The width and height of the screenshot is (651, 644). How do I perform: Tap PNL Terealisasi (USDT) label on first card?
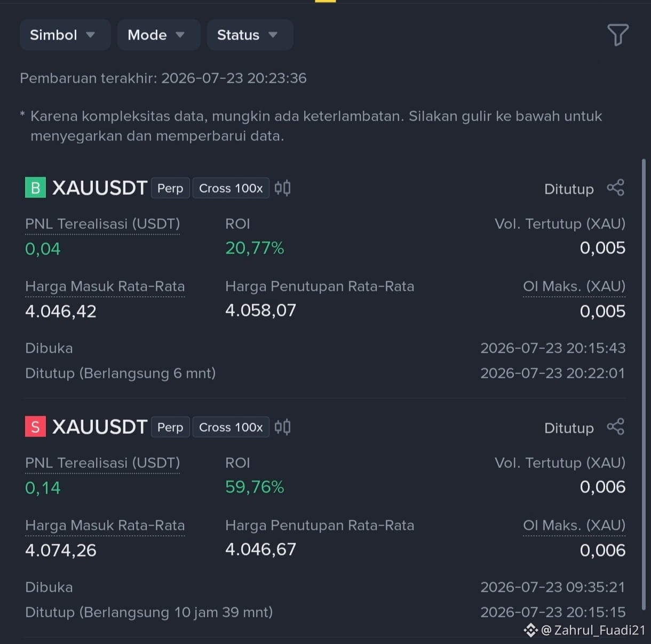(x=102, y=224)
